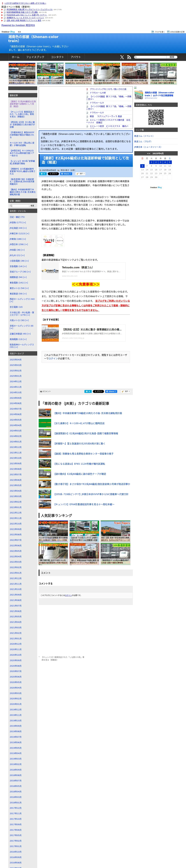
Task: Open 【気になる塗装は】EF65 1124号機 article
Action: click(x=79, y=464)
